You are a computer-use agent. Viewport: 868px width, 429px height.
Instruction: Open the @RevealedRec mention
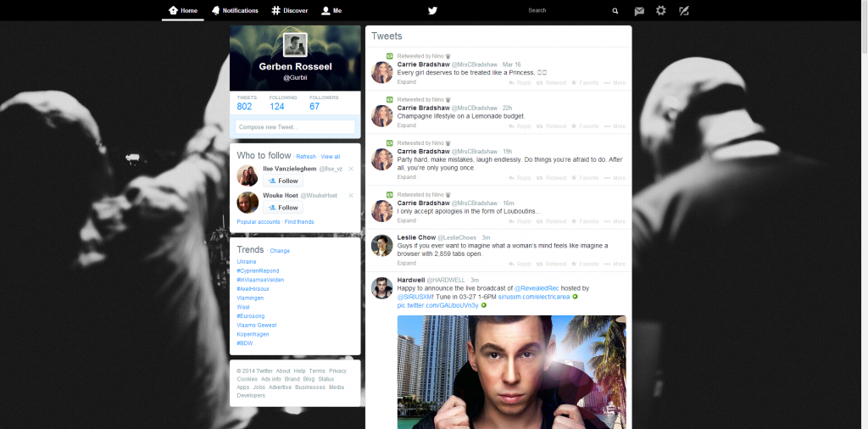click(537, 288)
